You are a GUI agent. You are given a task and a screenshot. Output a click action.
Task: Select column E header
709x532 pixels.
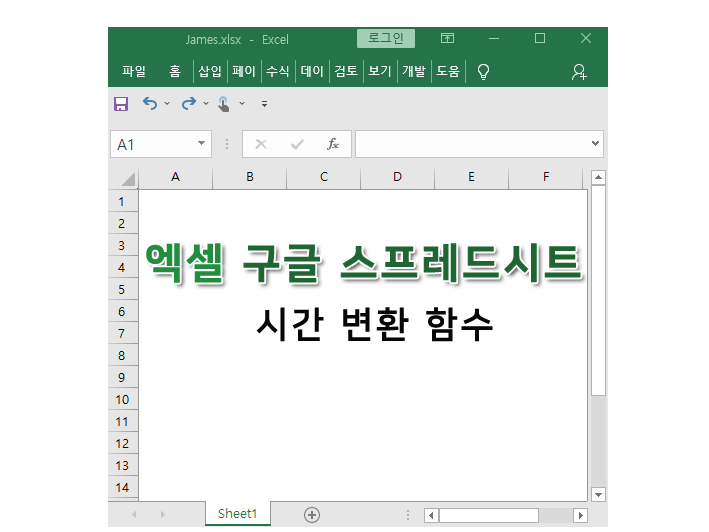point(472,177)
